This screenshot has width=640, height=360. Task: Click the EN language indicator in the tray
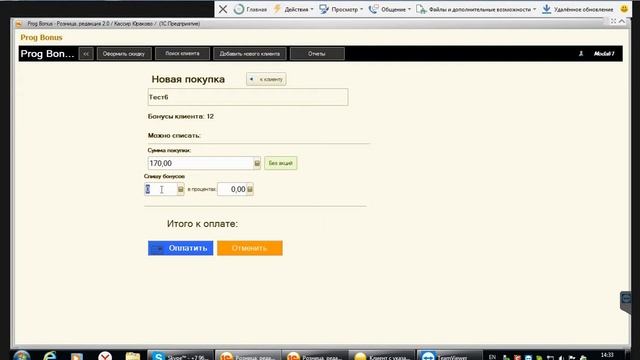492,357
